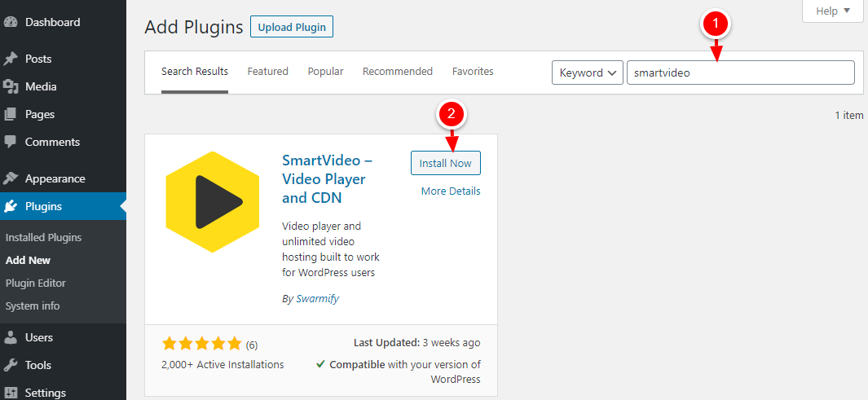
Task: Click the Comments speech bubble icon
Action: click(x=11, y=143)
